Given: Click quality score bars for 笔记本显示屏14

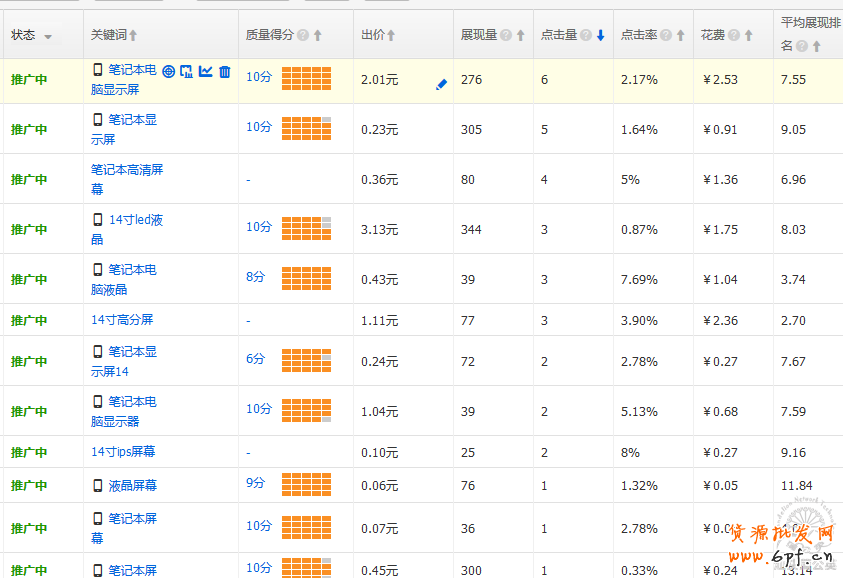Looking at the screenshot, I should 306,360.
